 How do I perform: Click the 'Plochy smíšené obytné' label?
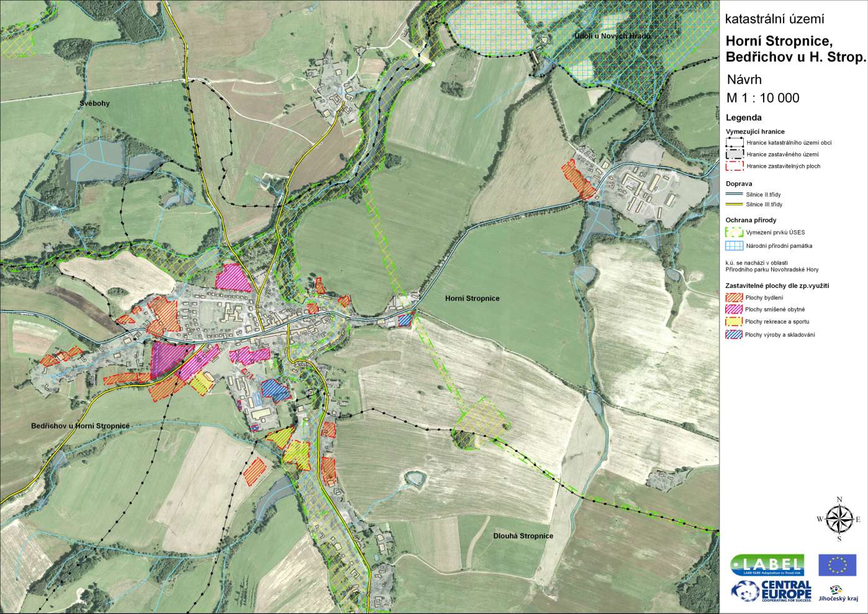pyautogui.click(x=775, y=309)
